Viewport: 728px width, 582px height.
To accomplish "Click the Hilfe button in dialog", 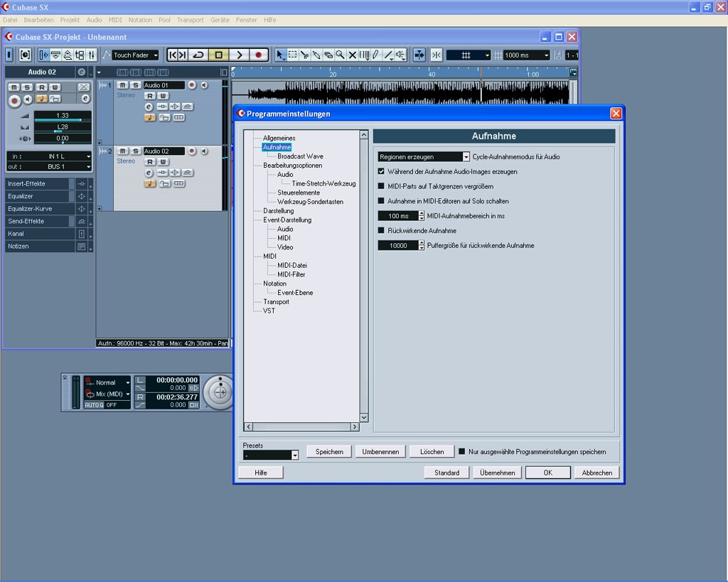I will tap(260, 473).
